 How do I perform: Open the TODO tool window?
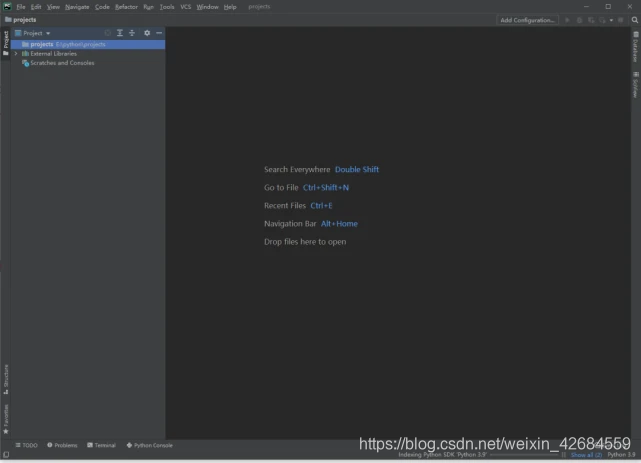coord(27,445)
